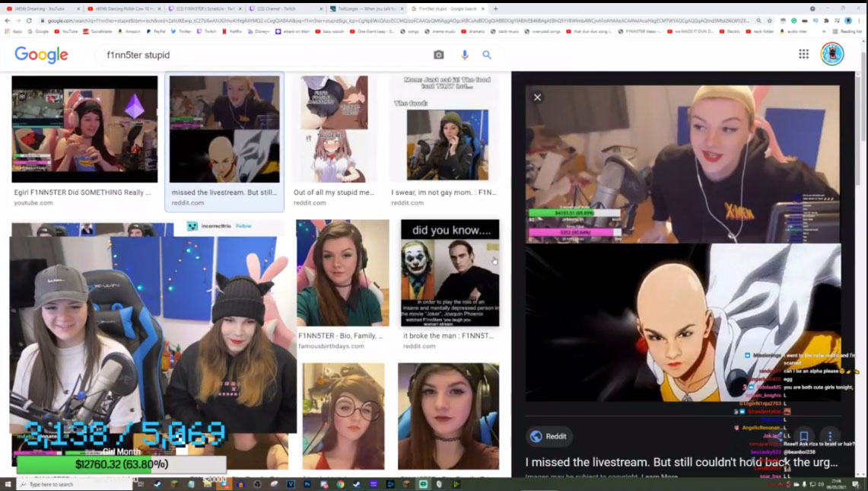The width and height of the screenshot is (868, 491).
Task: Go back to the previous page
Action: pos(7,21)
